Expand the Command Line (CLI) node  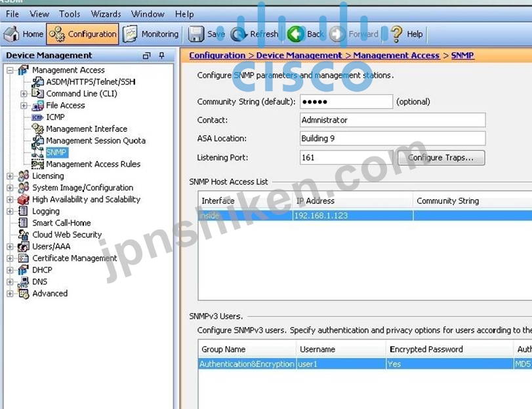24,94
